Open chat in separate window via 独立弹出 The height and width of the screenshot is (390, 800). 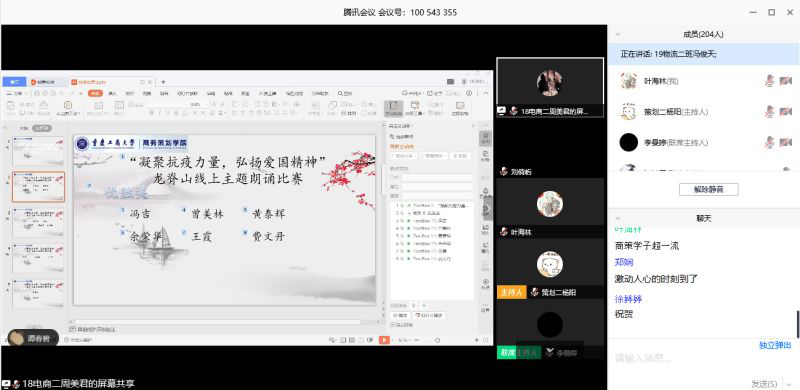(775, 346)
